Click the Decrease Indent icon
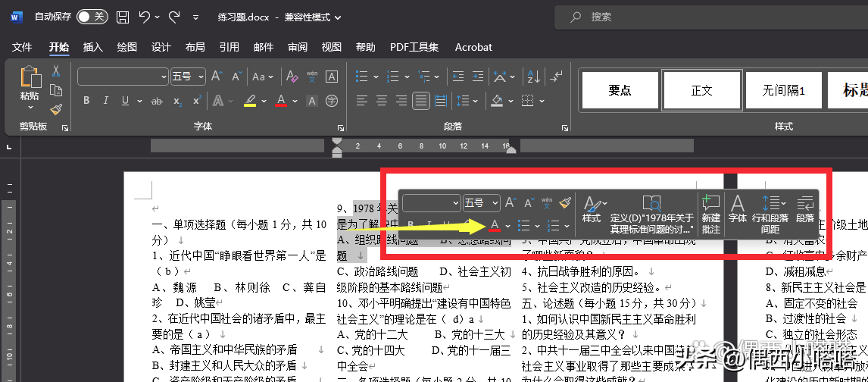The height and width of the screenshot is (382, 868). pyautogui.click(x=457, y=77)
